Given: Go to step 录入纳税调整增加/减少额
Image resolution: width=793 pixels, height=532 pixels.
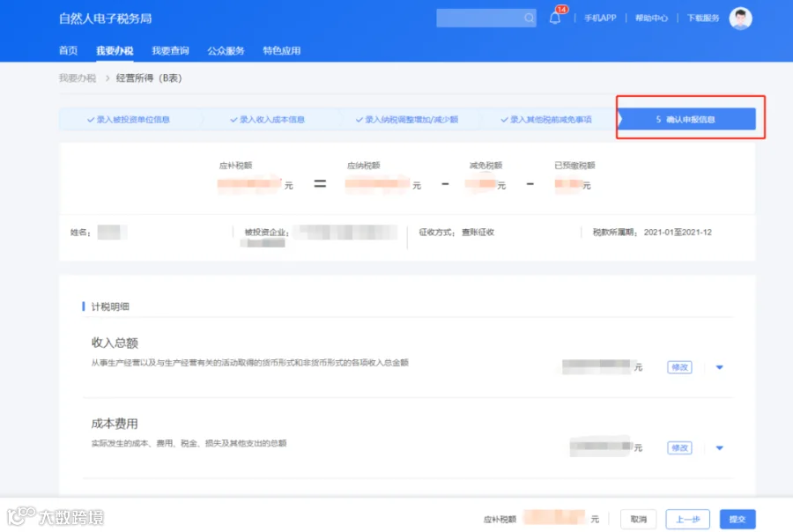Looking at the screenshot, I should pos(407,119).
